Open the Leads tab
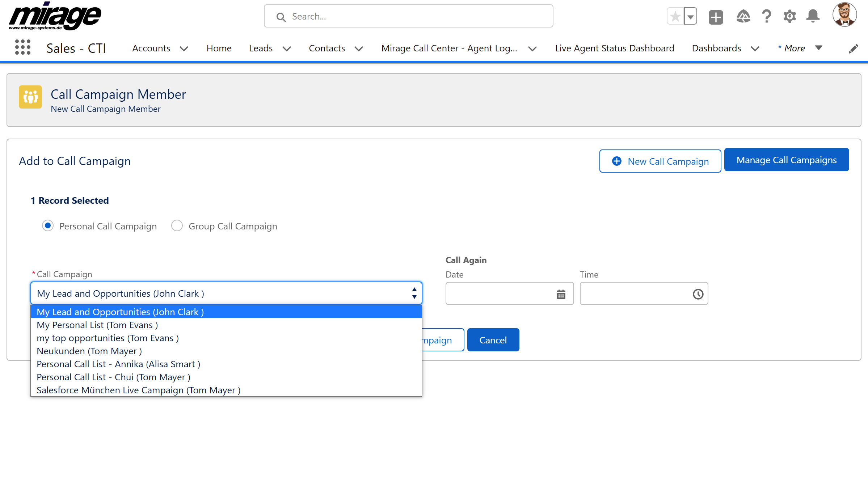Image resolution: width=868 pixels, height=482 pixels. (261, 48)
